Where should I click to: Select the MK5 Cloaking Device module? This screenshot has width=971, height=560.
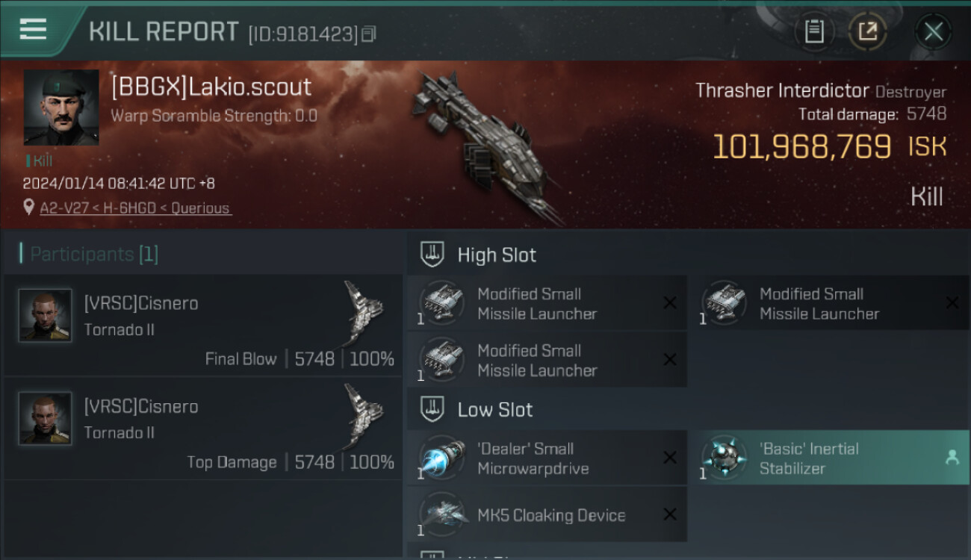point(547,514)
